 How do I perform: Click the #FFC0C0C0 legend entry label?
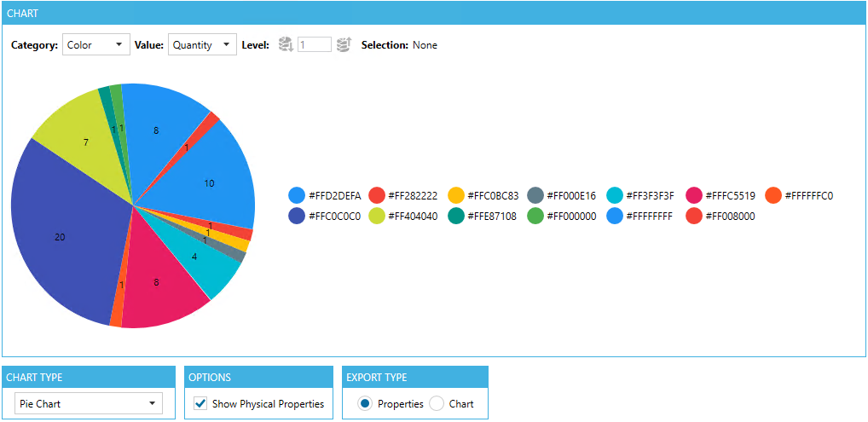(x=334, y=216)
